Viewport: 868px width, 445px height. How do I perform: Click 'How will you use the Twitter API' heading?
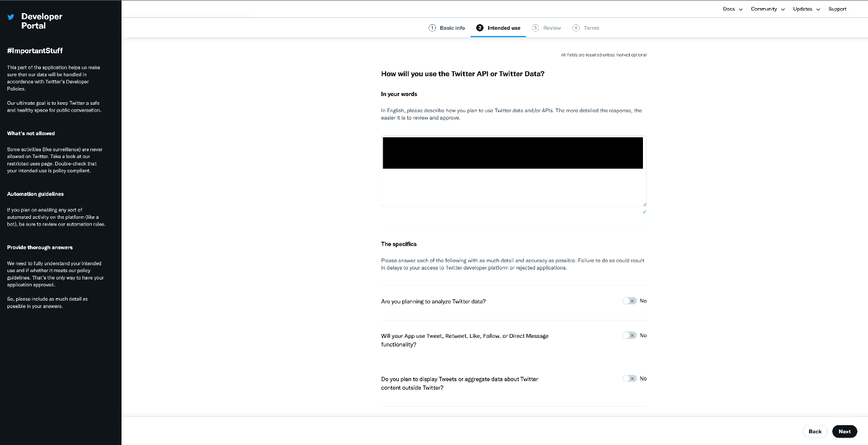(x=463, y=74)
